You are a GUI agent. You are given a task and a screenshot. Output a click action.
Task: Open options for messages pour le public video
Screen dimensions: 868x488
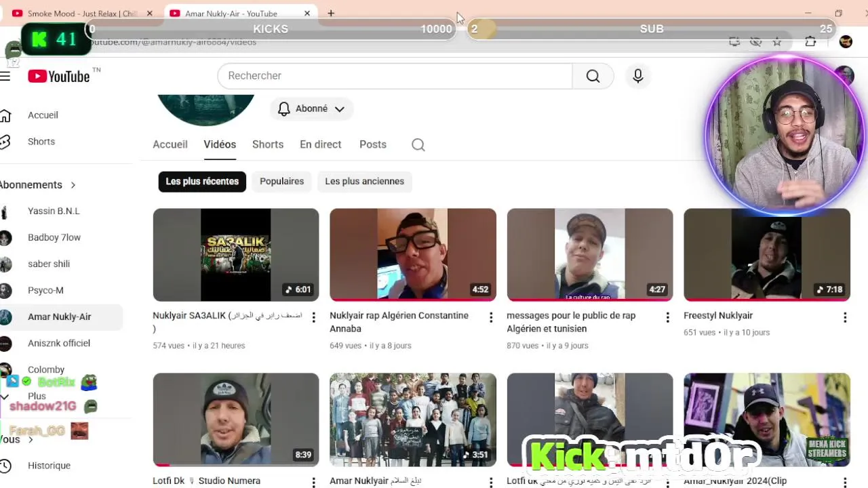click(x=667, y=317)
